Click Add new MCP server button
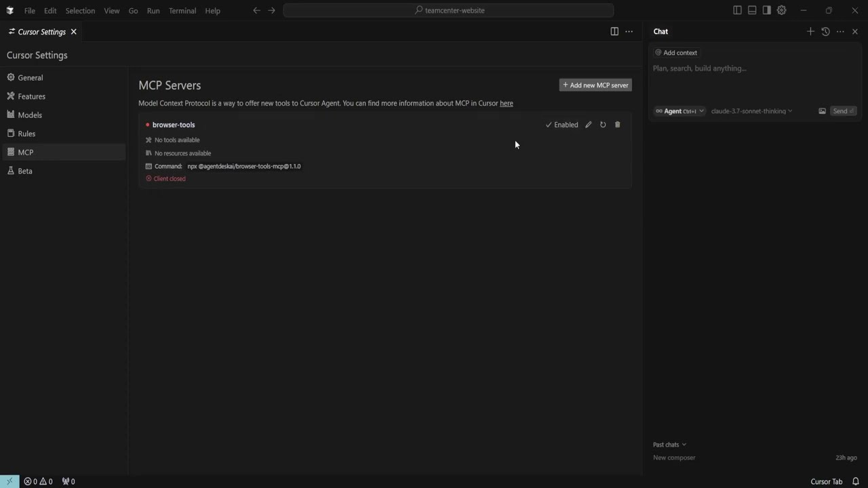Viewport: 868px width, 488px height. tap(595, 85)
